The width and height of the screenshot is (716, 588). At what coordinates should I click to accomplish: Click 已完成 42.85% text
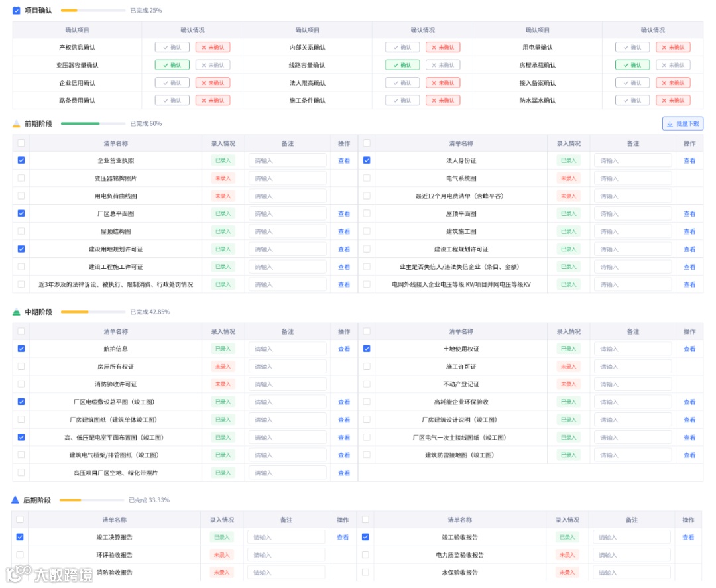click(x=150, y=312)
